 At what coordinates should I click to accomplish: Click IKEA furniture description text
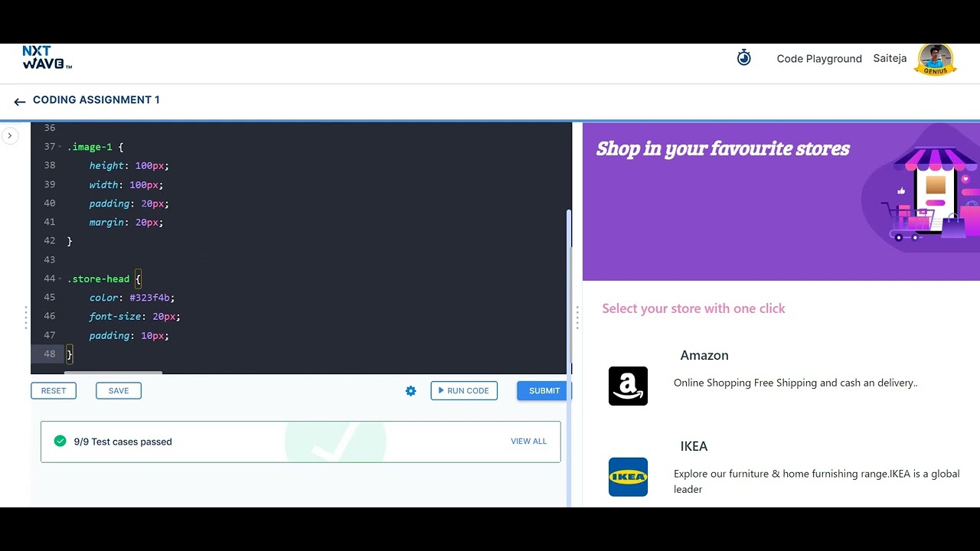point(816,481)
